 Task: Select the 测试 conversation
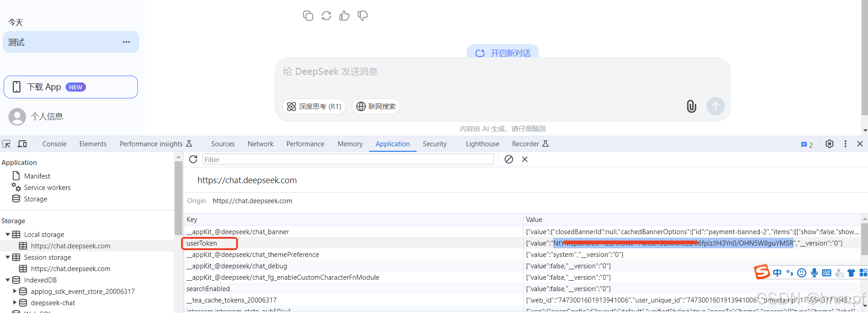click(71, 42)
